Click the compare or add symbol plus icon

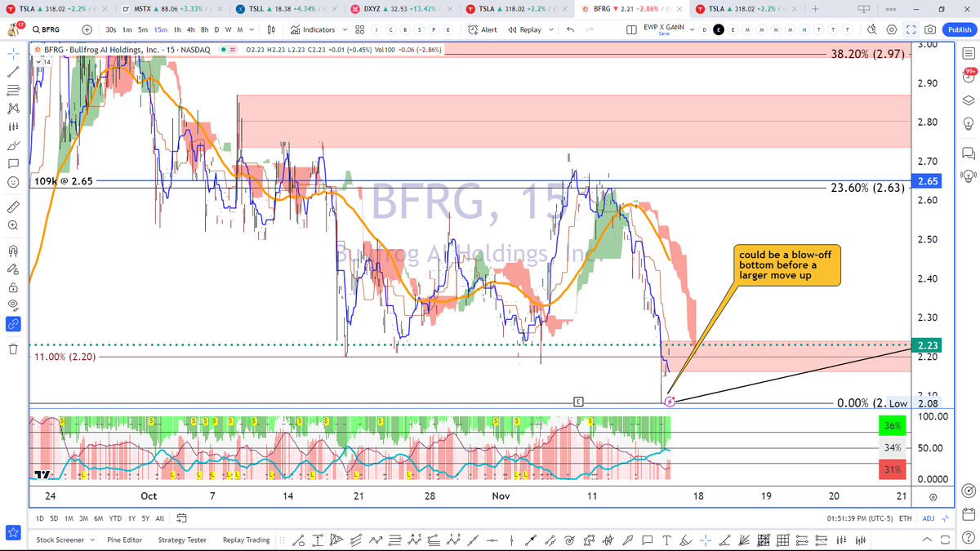pyautogui.click(x=87, y=29)
